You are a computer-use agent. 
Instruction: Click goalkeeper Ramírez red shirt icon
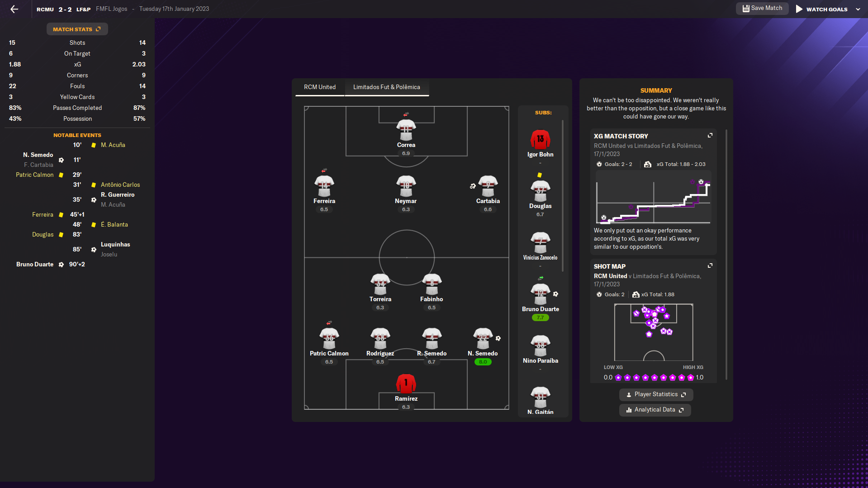click(406, 384)
